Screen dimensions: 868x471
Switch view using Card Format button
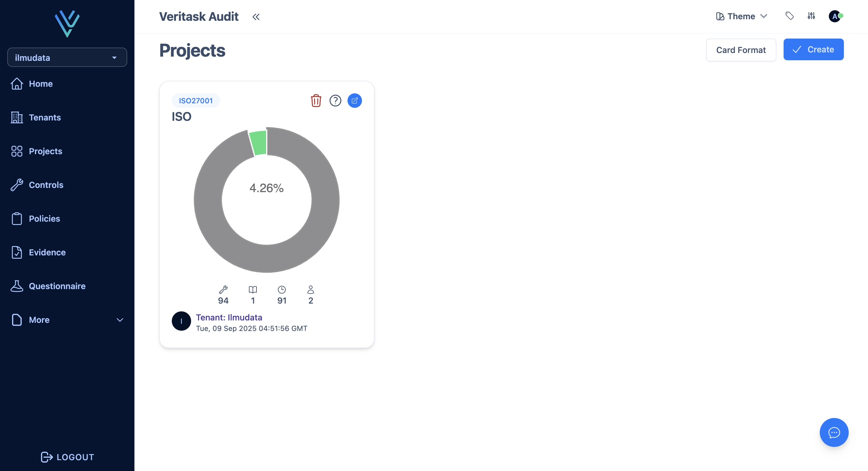coord(741,50)
